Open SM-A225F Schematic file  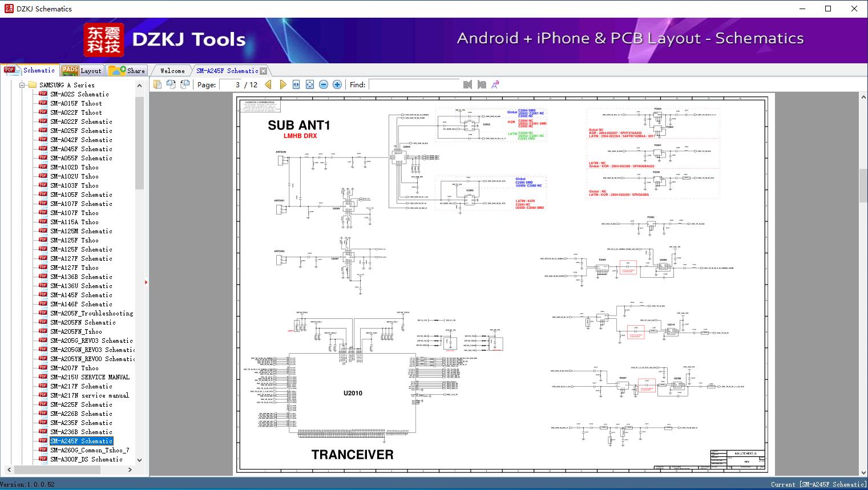81,404
